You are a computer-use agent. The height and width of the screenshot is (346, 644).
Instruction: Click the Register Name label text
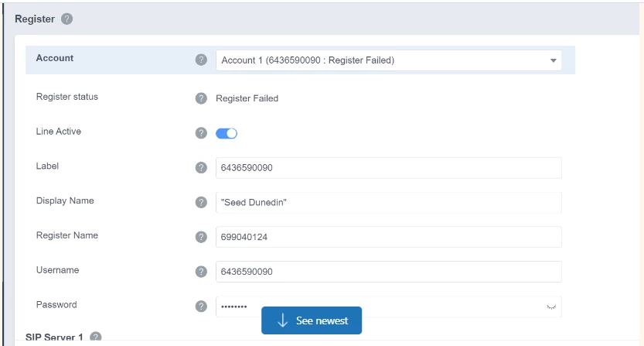click(67, 235)
